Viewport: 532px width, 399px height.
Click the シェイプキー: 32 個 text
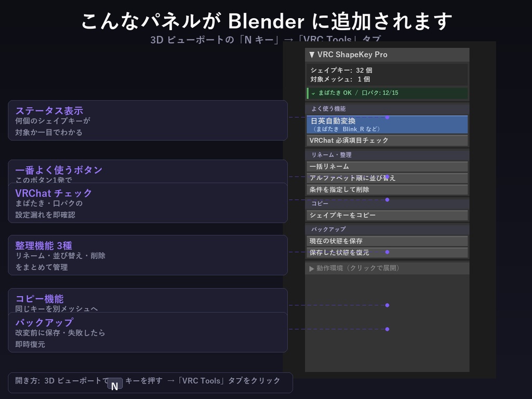click(x=341, y=70)
